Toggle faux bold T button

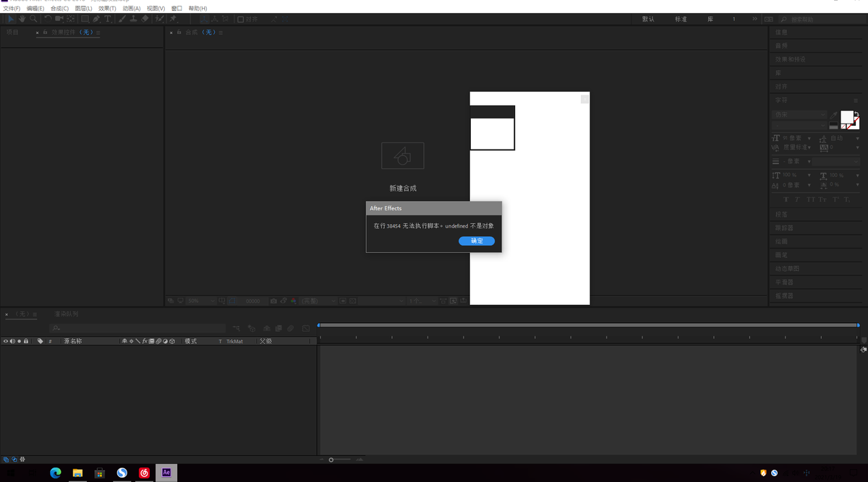click(x=786, y=199)
